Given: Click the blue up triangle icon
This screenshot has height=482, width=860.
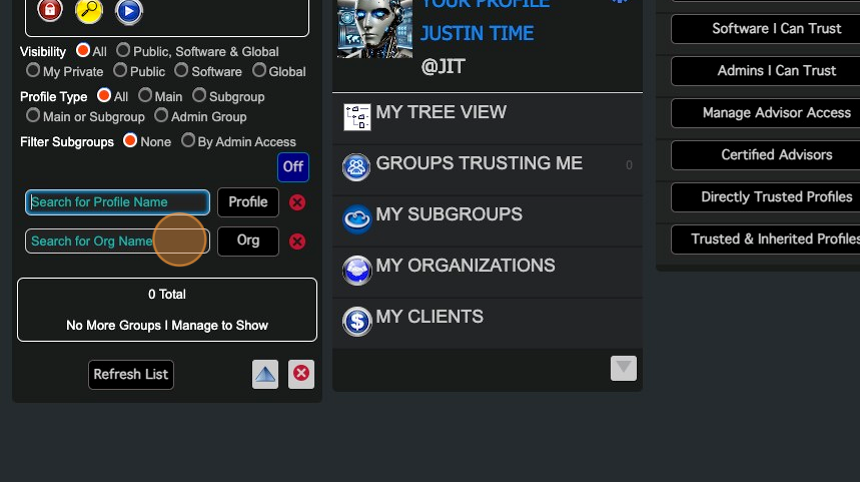Looking at the screenshot, I should coord(265,375).
